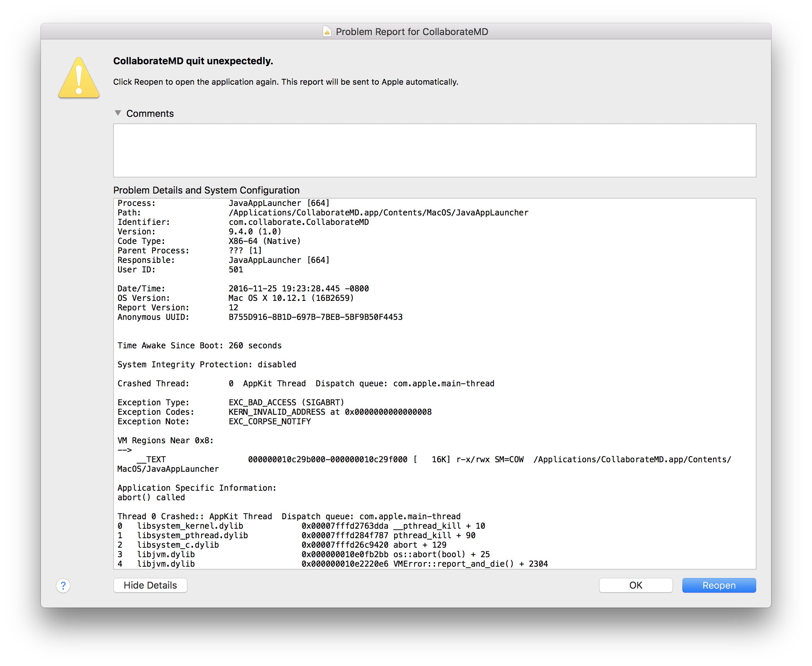Click the yellow warning triangle icon
This screenshot has width=812, height=666.
pos(79,77)
